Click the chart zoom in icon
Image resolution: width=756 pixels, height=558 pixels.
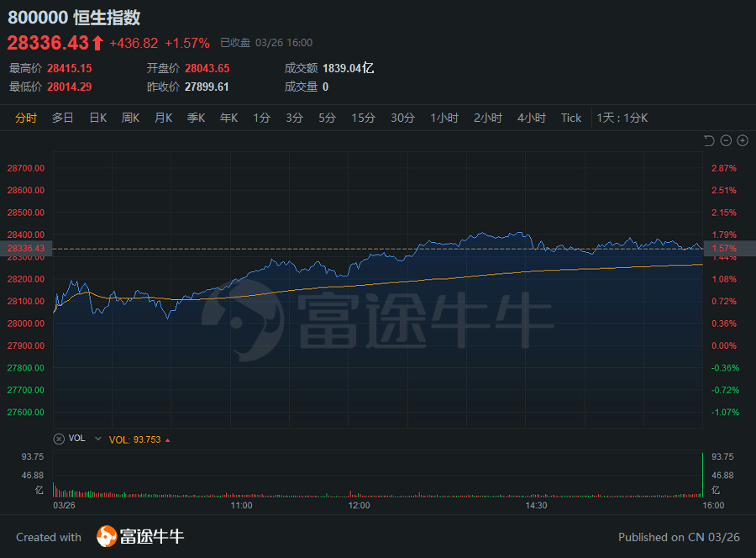(743, 140)
